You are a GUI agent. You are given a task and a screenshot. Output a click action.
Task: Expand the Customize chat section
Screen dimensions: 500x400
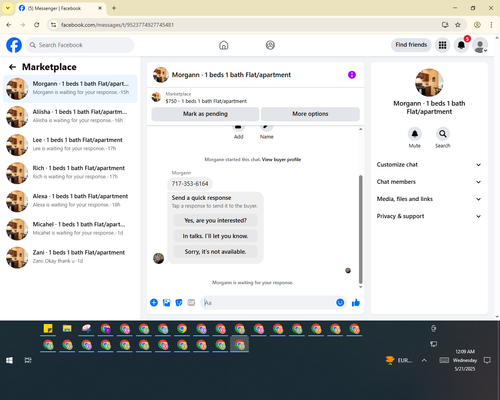(x=429, y=165)
